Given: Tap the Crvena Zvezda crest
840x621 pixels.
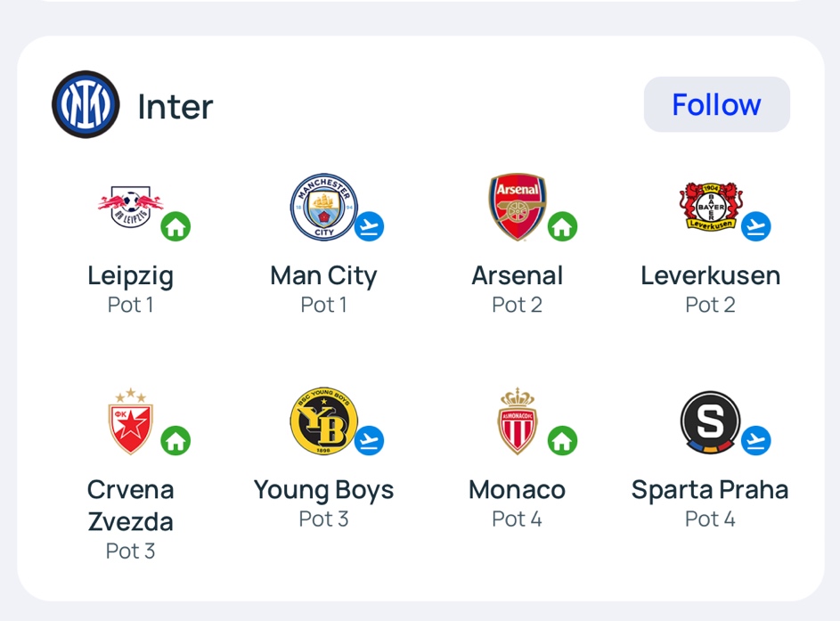Looking at the screenshot, I should coord(131,421).
